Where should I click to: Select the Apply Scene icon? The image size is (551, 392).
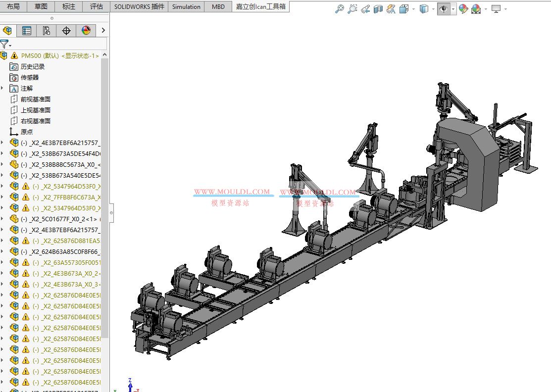[x=477, y=8]
